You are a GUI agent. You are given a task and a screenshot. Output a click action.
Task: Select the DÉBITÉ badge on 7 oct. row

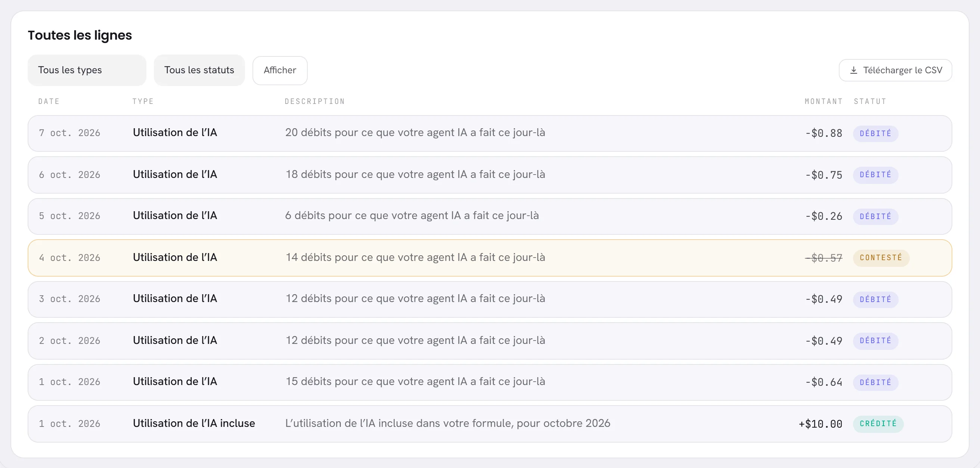click(x=875, y=133)
